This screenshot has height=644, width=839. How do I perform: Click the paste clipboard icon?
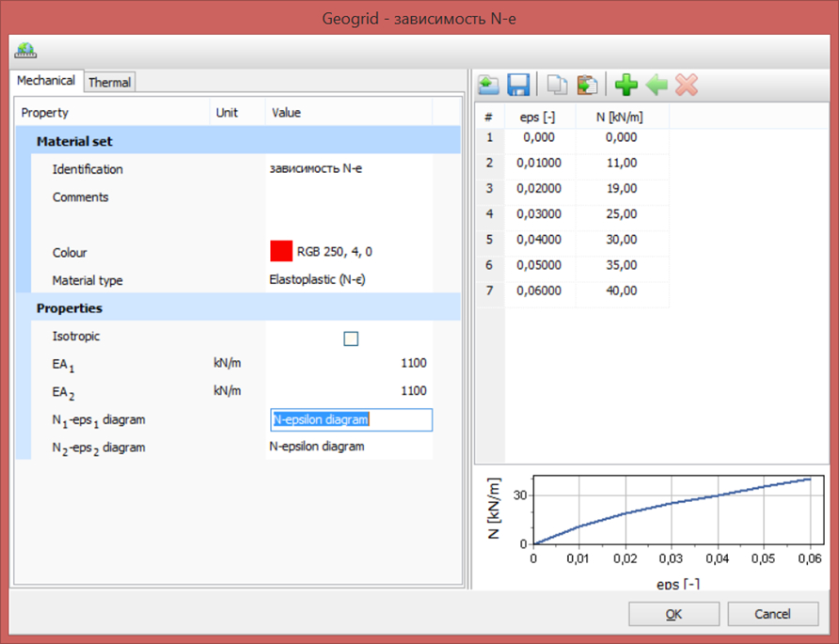588,86
